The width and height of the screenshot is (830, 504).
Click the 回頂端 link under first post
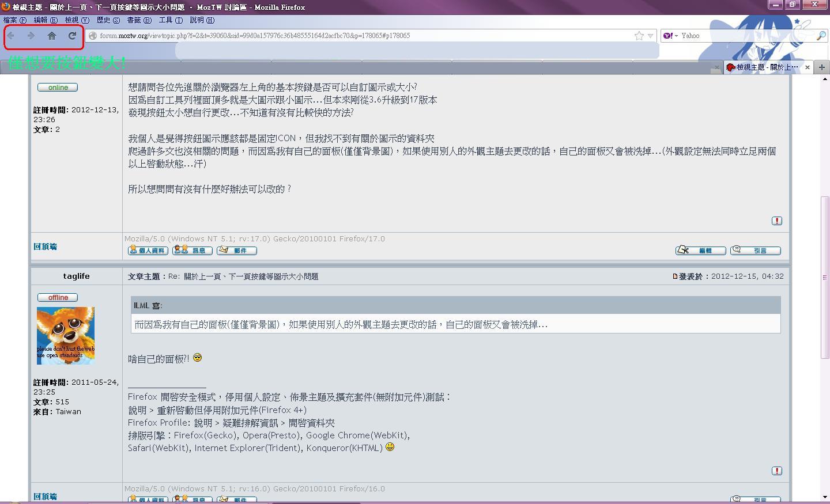pyautogui.click(x=45, y=247)
